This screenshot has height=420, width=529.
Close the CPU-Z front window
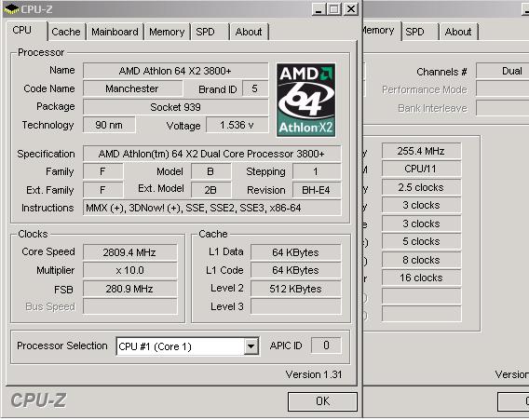tap(351, 9)
